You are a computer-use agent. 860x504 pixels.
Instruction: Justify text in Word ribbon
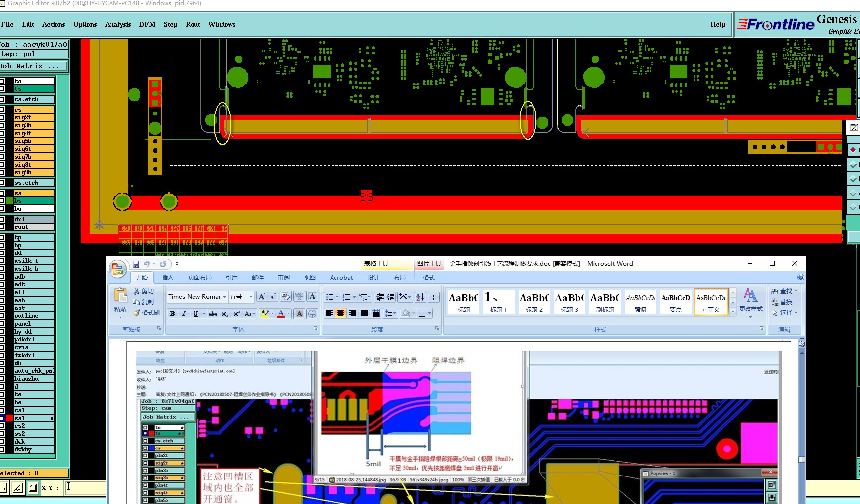(364, 313)
